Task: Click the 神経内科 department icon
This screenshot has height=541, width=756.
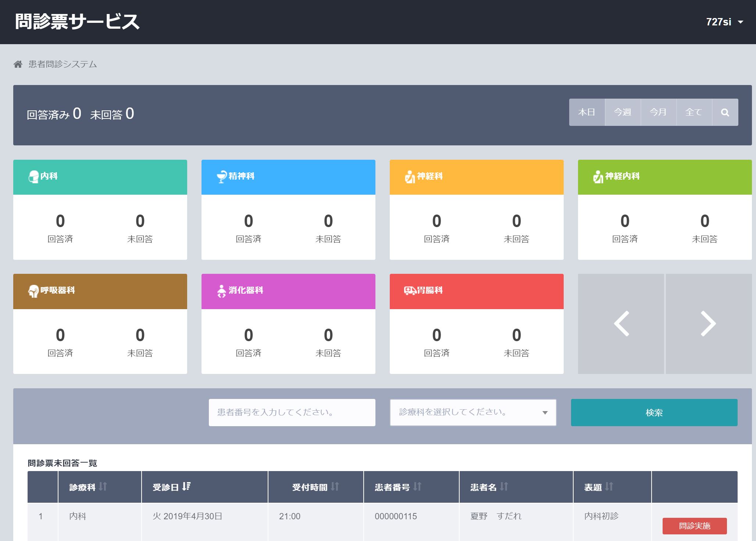Action: coord(598,177)
